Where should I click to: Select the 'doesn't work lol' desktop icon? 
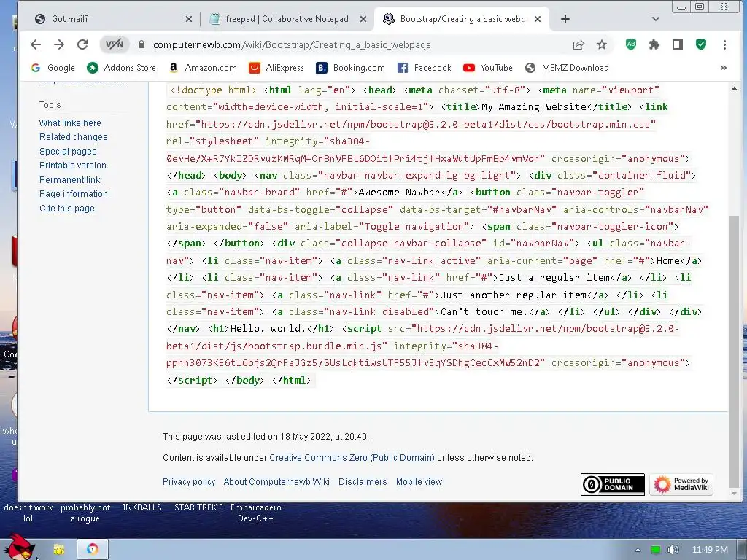pos(28,513)
